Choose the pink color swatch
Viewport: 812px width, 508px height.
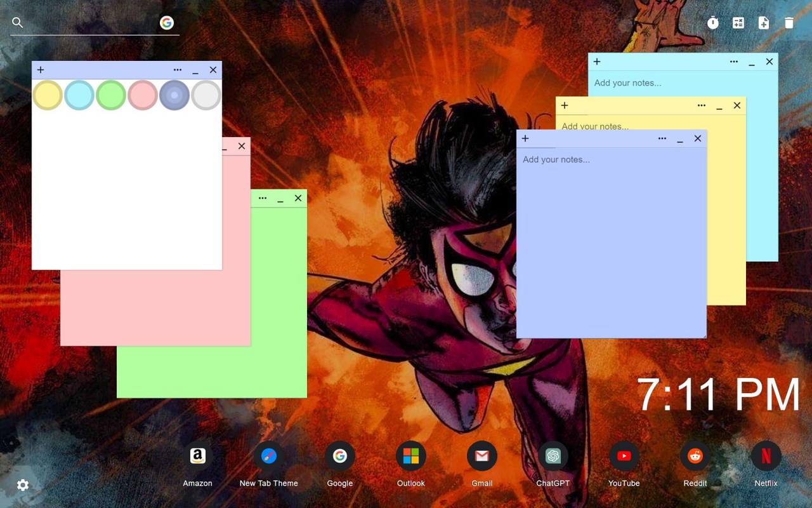point(143,95)
